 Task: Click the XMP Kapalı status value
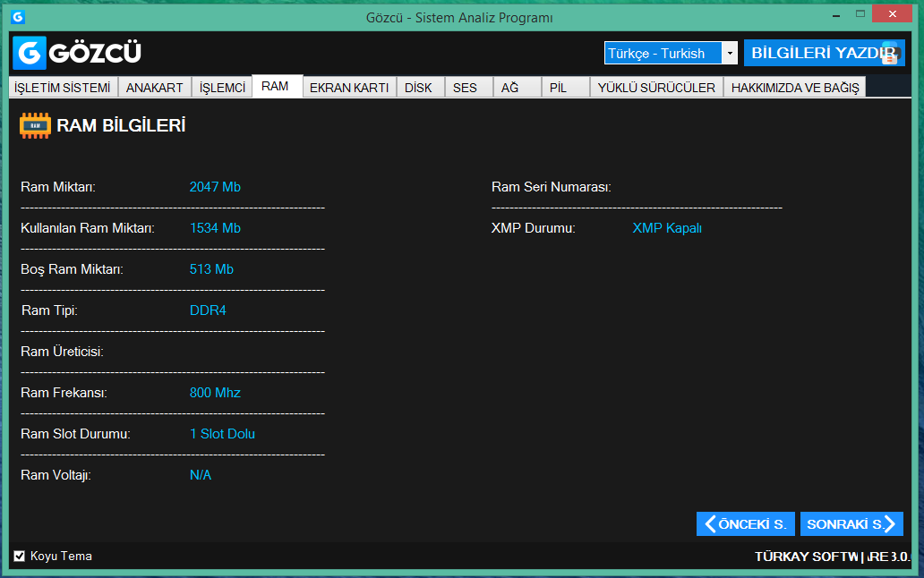(x=667, y=228)
